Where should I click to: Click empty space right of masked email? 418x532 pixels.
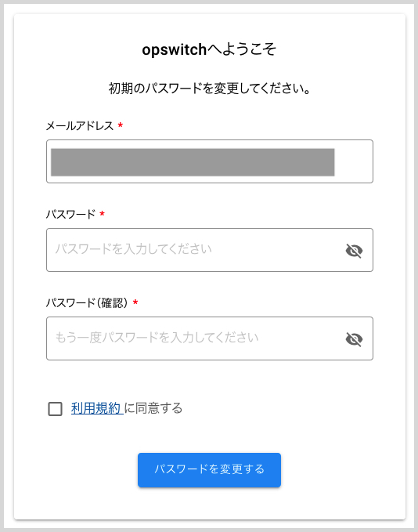pos(353,162)
